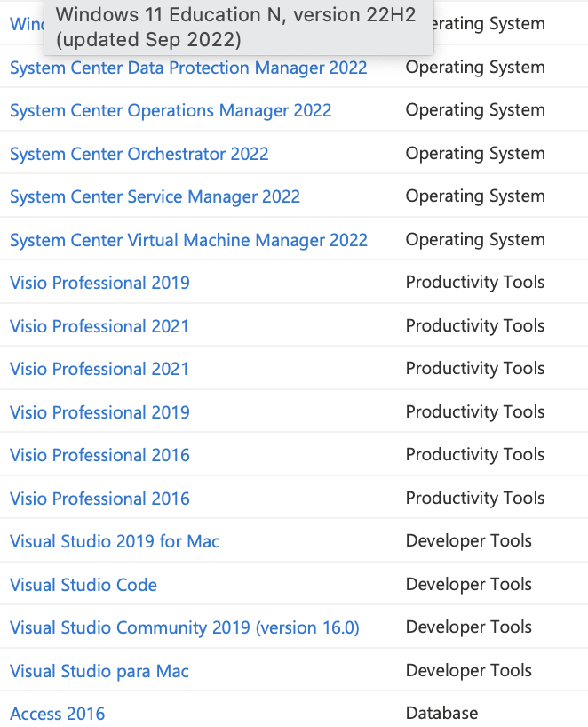588x727 pixels.
Task: Open the second Visio Professional 2021 entry
Action: click(99, 369)
